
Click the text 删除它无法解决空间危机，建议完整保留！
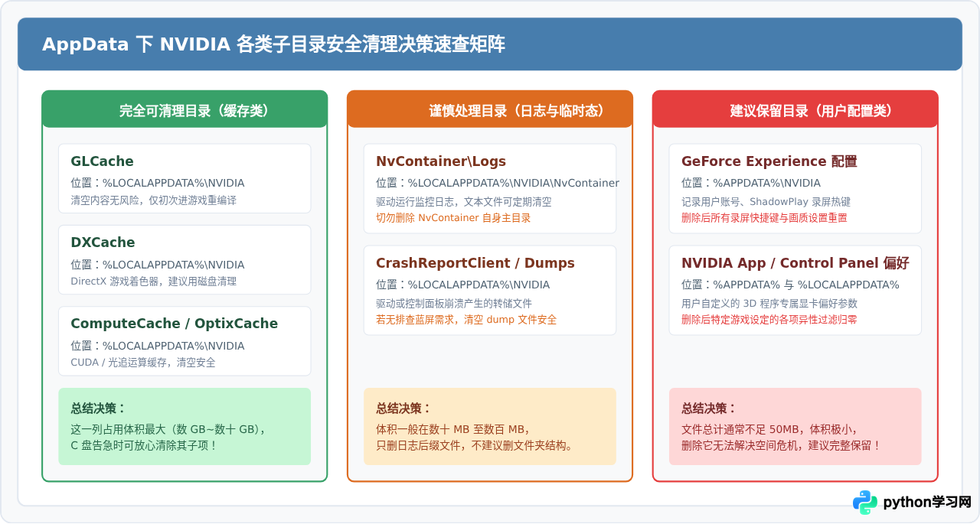[x=782, y=445]
